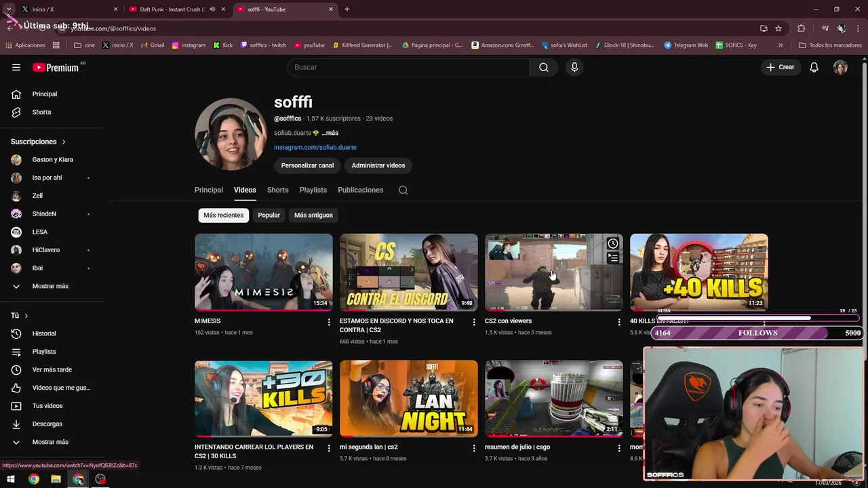Open sofffics - twitch bookmark

tap(263, 45)
